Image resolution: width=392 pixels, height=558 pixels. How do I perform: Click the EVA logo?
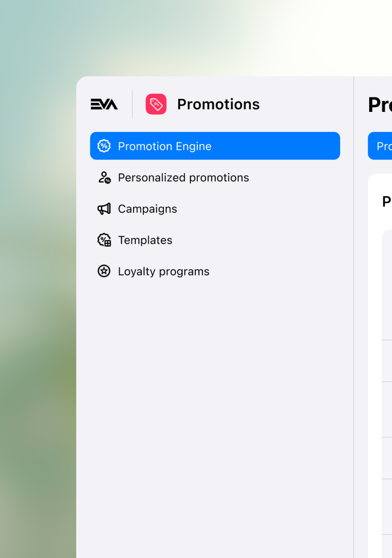(104, 104)
